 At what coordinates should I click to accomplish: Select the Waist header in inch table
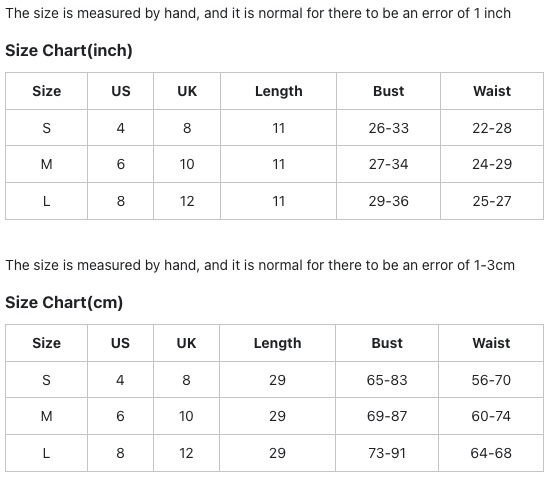(x=492, y=91)
